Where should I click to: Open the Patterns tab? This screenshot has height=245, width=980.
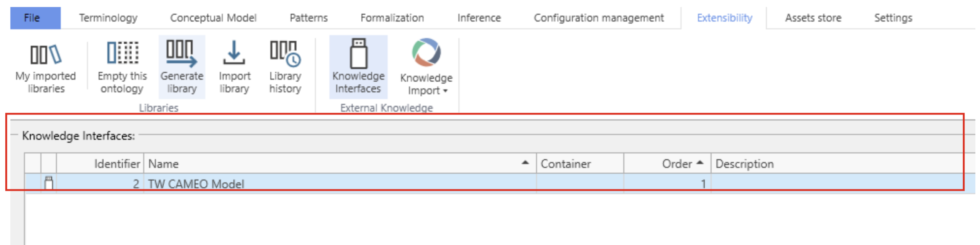coord(309,18)
